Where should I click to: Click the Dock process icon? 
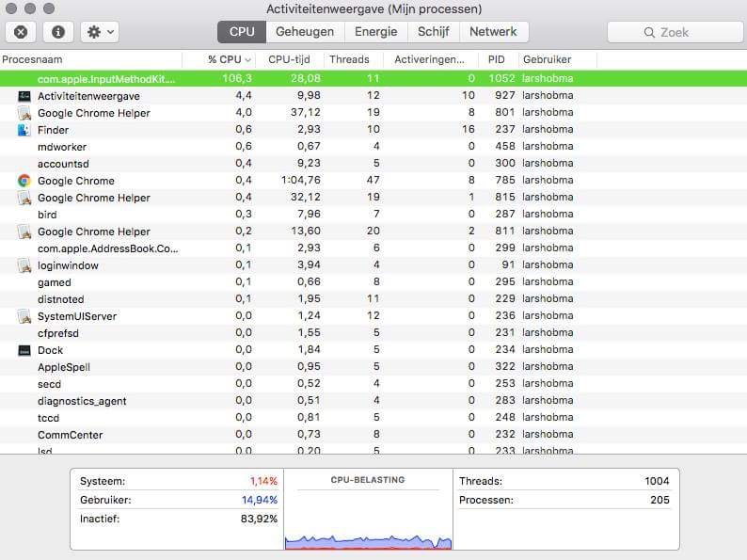pos(24,350)
